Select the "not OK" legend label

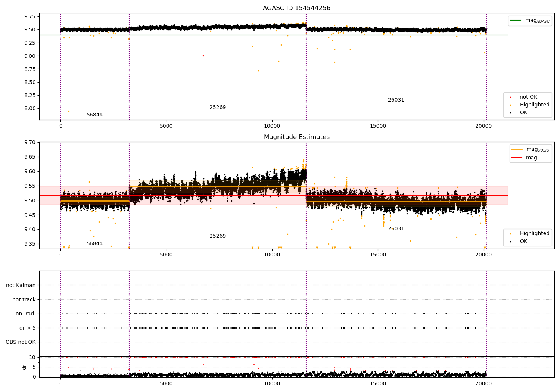(528, 97)
